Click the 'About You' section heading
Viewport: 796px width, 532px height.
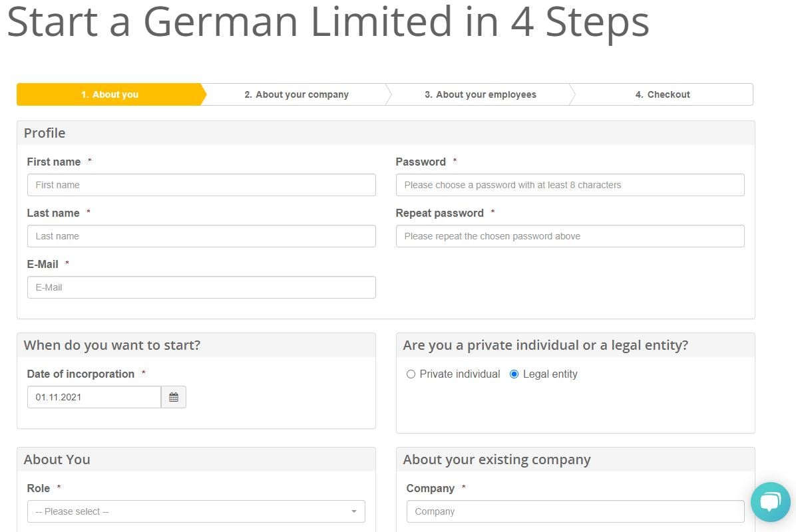point(57,460)
